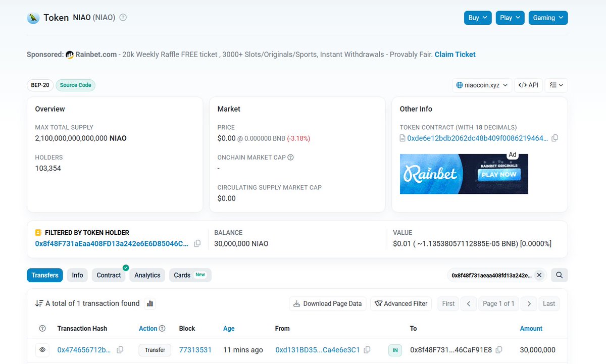Screen dimensions: 606x364
Task: Switch to the Info tab
Action: point(77,275)
